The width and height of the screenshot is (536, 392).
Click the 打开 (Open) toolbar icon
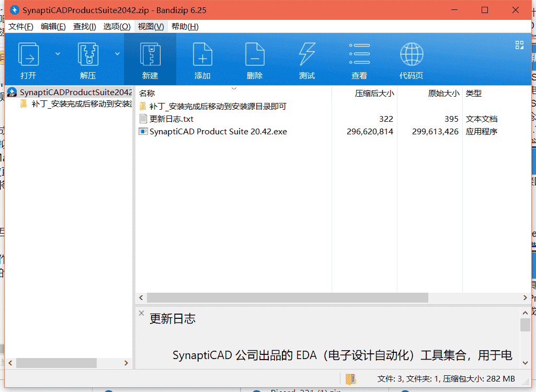click(x=28, y=54)
